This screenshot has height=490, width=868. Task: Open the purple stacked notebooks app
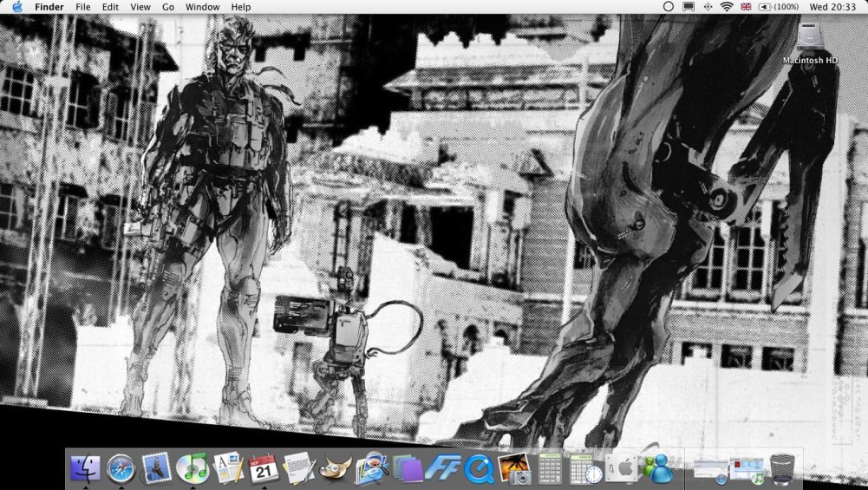coord(408,468)
